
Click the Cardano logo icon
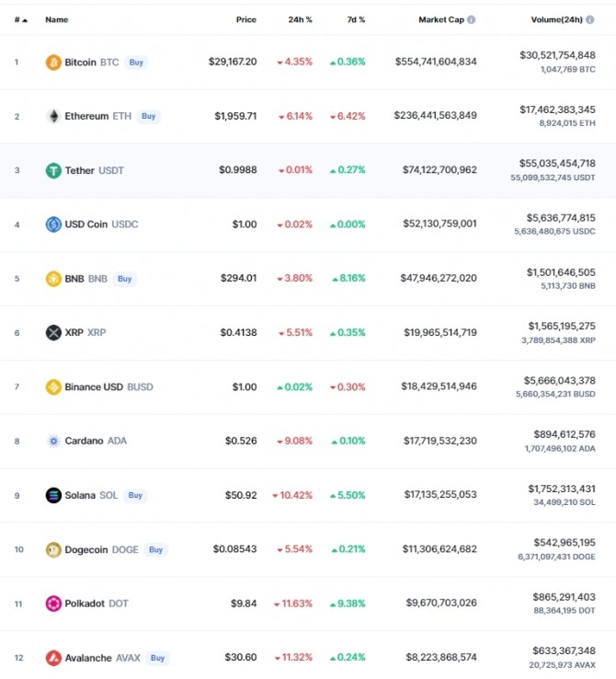(x=53, y=441)
